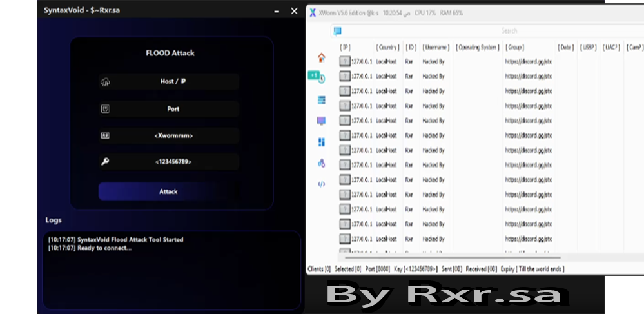The image size is (644, 314).
Task: Open the purple monitor icon in sidebar
Action: (x=321, y=121)
